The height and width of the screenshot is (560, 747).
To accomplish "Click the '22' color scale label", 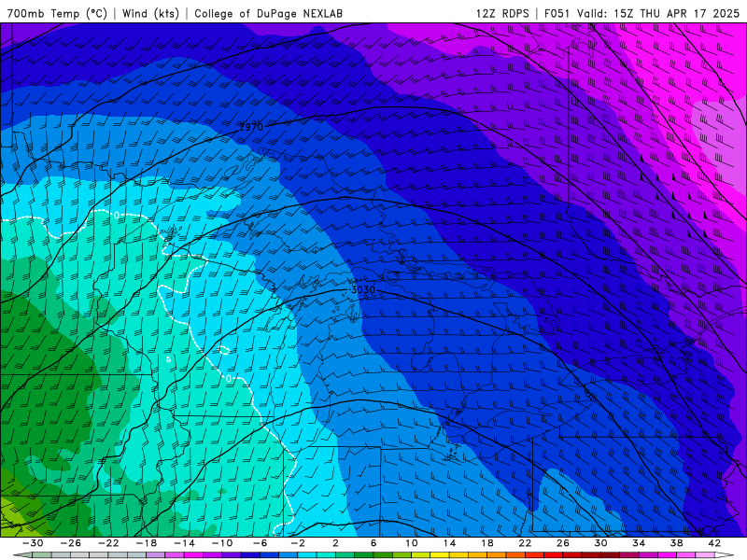I will [525, 543].
